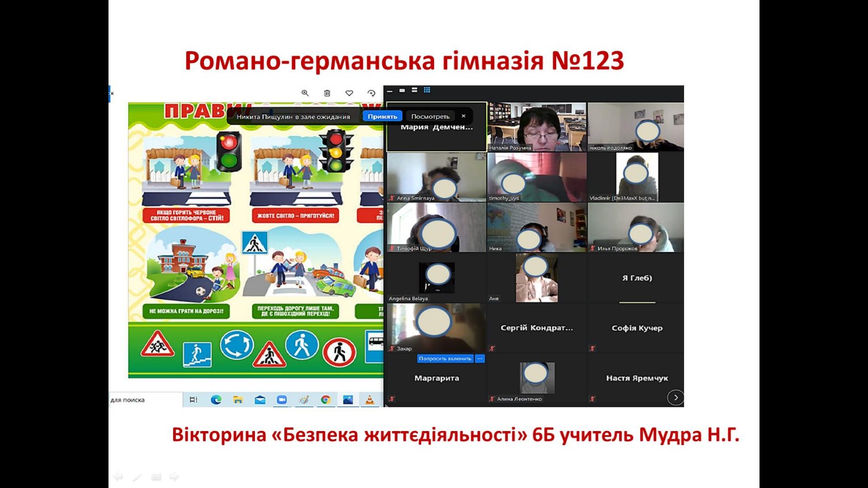Click the Посмотреть button in waiting room notice
This screenshot has height=488, width=868.
(x=430, y=117)
